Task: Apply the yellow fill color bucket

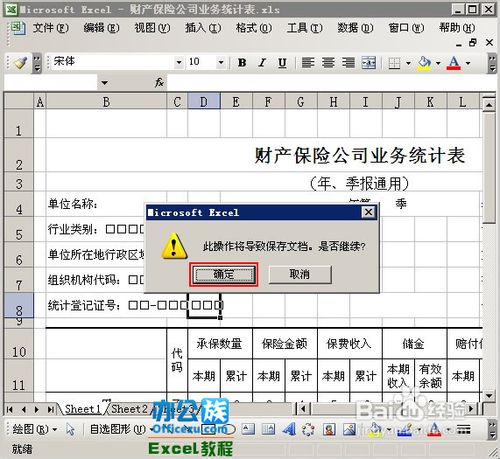Action: tap(424, 63)
